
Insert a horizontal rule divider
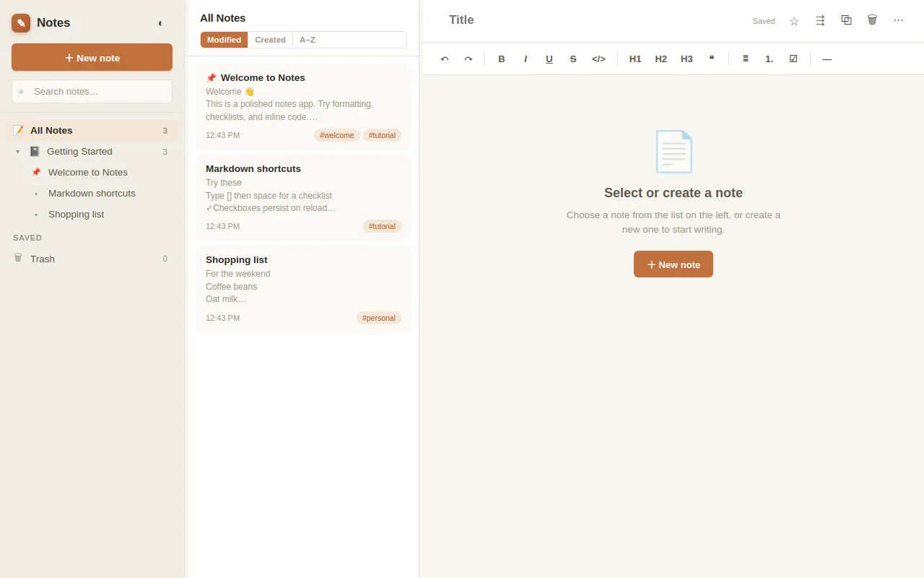click(x=827, y=59)
